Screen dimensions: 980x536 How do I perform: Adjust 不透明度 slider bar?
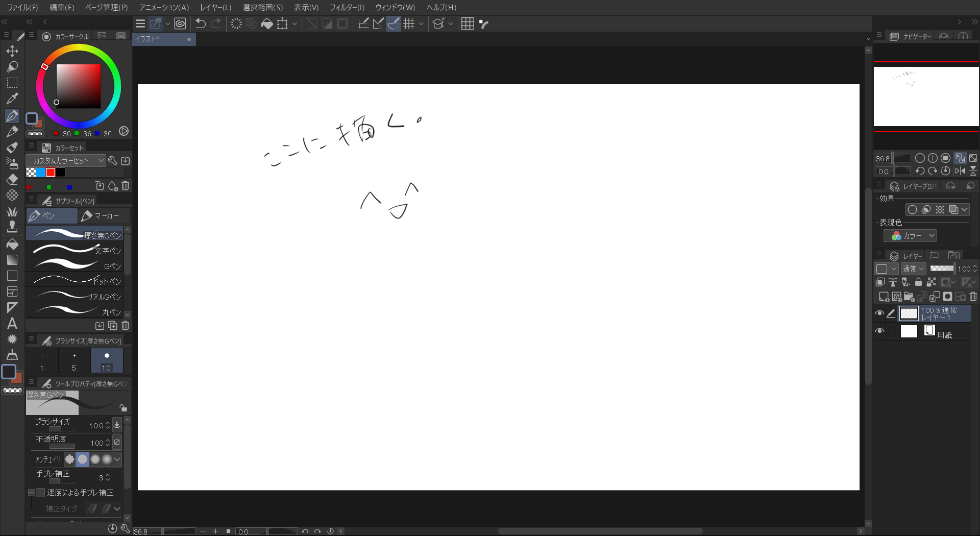(62, 446)
